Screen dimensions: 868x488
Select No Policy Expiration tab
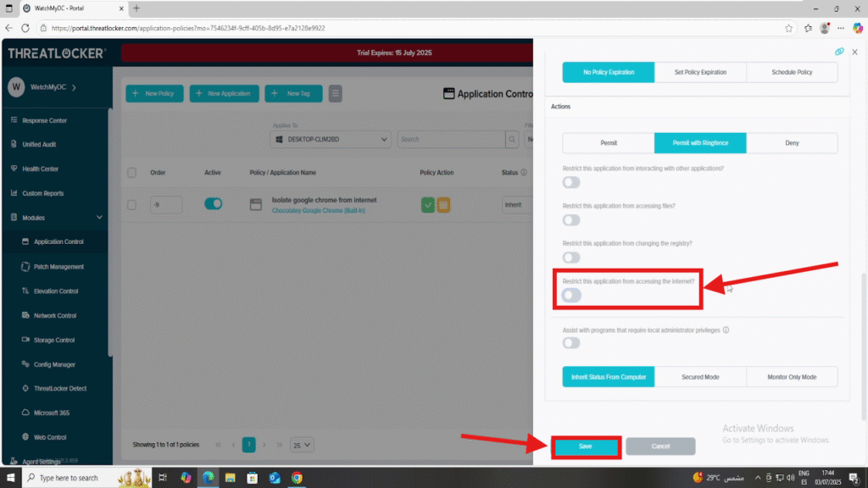[609, 73]
